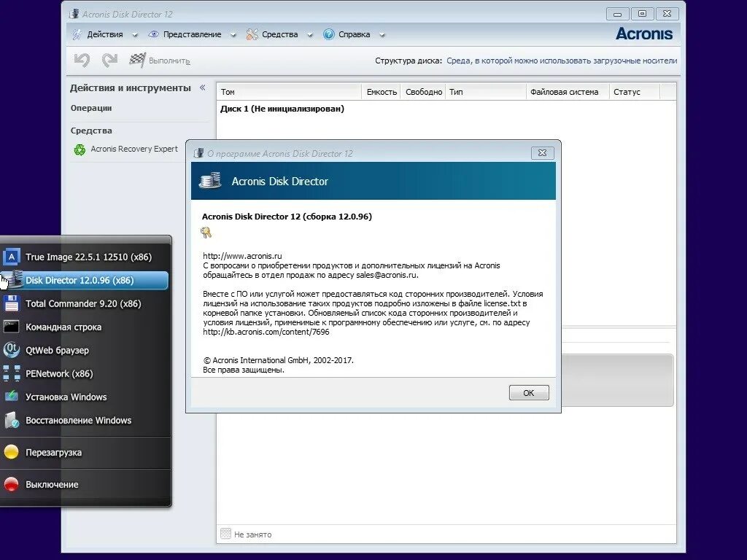This screenshot has height=560, width=747.
Task: Open the Действия menu
Action: [105, 34]
